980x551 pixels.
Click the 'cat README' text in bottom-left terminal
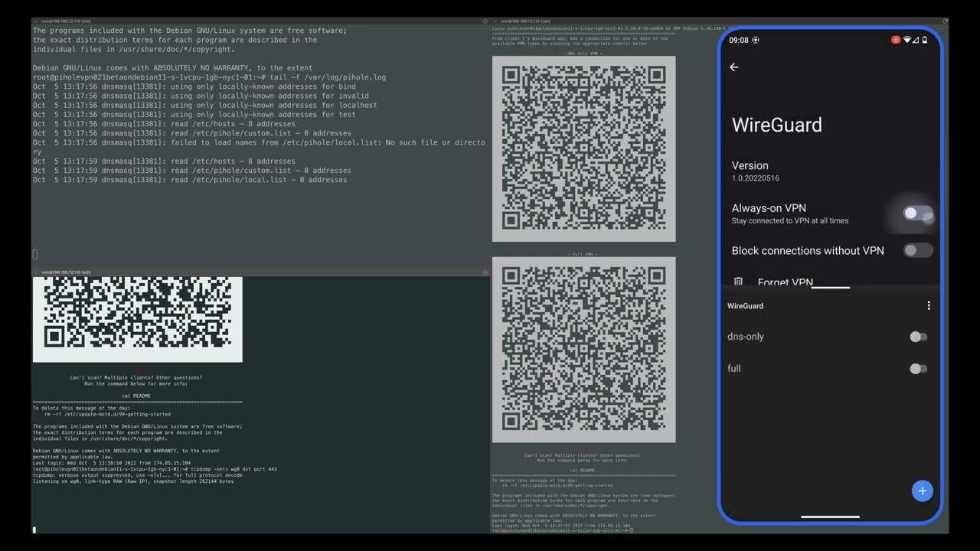click(x=136, y=396)
